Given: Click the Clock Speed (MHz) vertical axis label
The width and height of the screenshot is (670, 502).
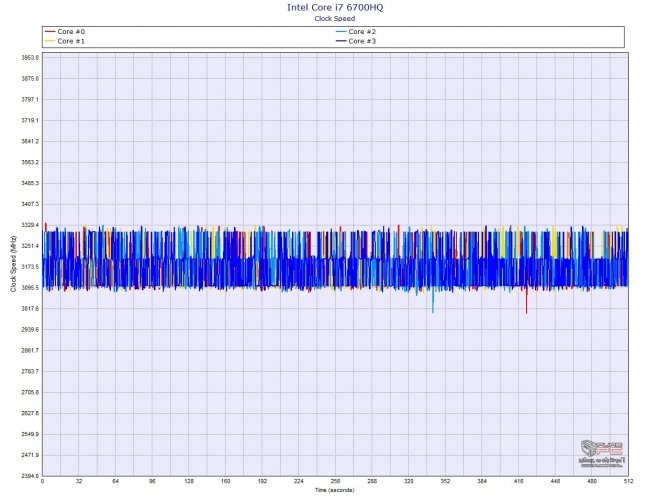Looking at the screenshot, I should click(x=13, y=264).
